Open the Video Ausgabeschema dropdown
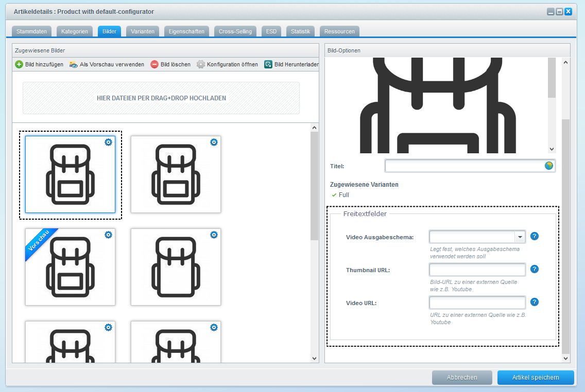 520,237
